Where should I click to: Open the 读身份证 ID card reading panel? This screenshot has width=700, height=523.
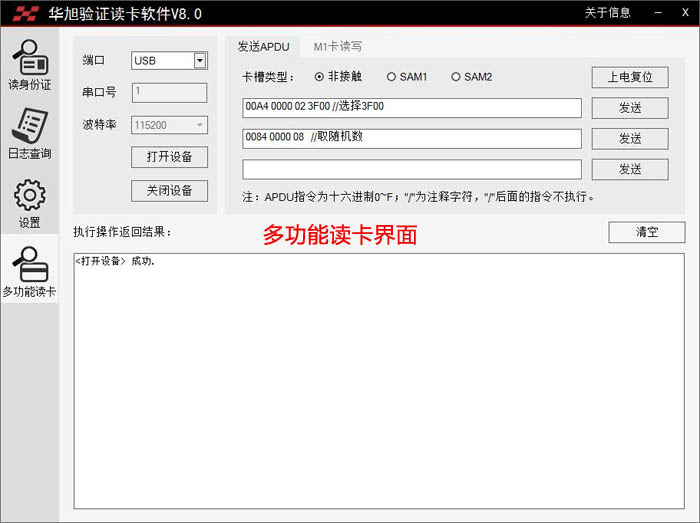pyautogui.click(x=29, y=65)
